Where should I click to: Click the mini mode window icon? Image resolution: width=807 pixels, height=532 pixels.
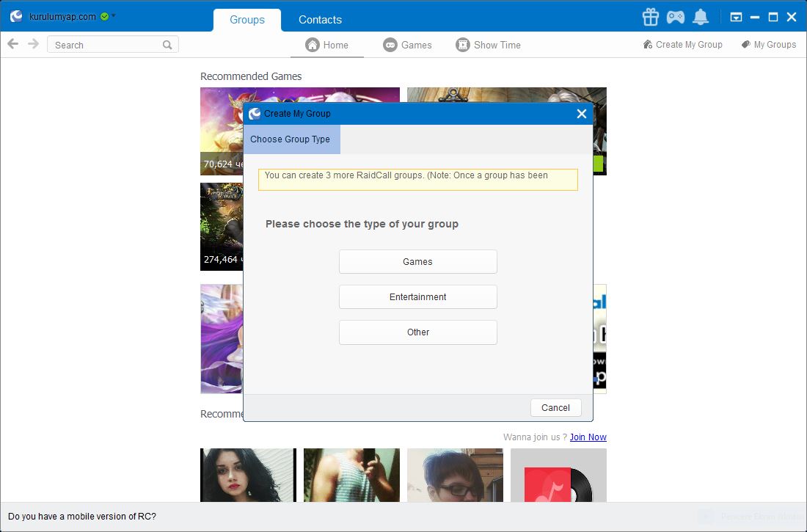coord(736,17)
